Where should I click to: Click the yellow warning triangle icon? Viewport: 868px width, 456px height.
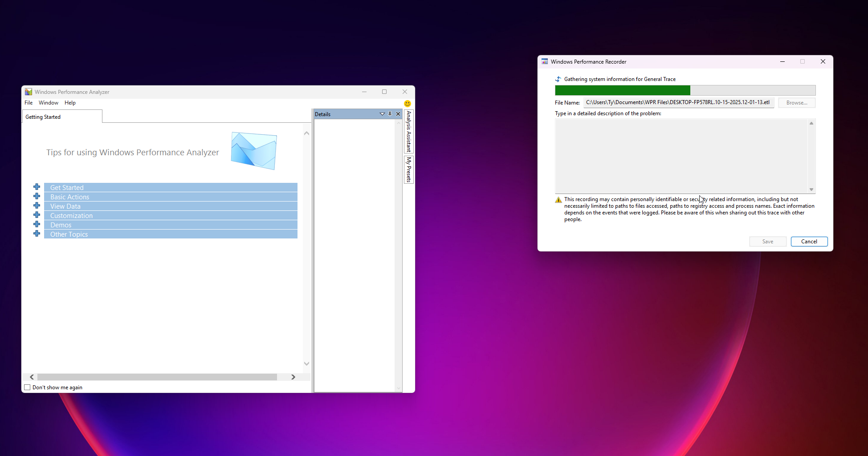(558, 200)
